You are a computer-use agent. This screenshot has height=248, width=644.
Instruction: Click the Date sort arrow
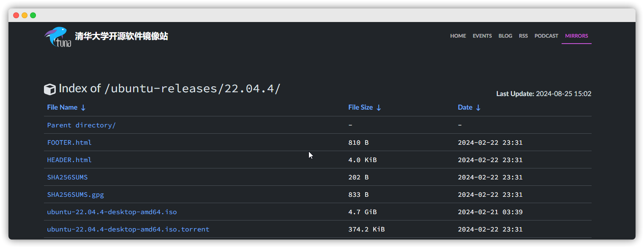pyautogui.click(x=478, y=107)
